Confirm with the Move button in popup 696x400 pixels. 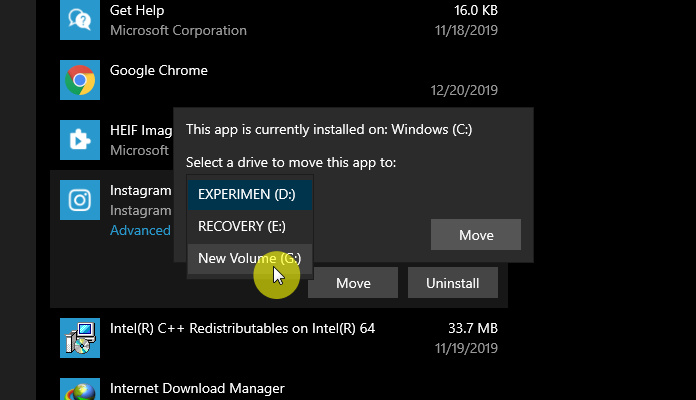[x=476, y=234]
